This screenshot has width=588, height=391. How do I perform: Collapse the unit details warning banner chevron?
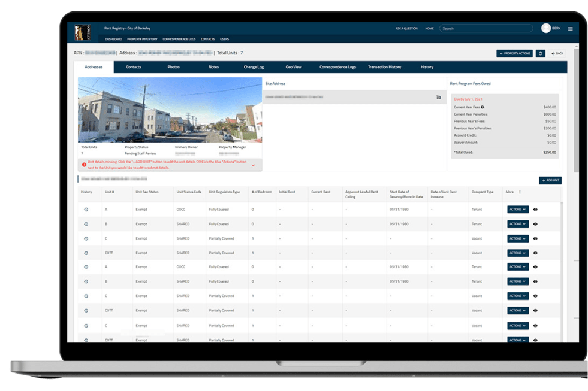pyautogui.click(x=254, y=166)
